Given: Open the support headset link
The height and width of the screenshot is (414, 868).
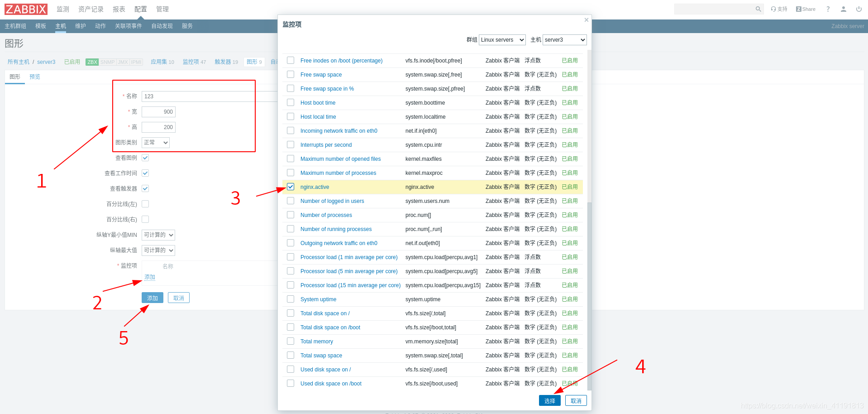Looking at the screenshot, I should [779, 9].
